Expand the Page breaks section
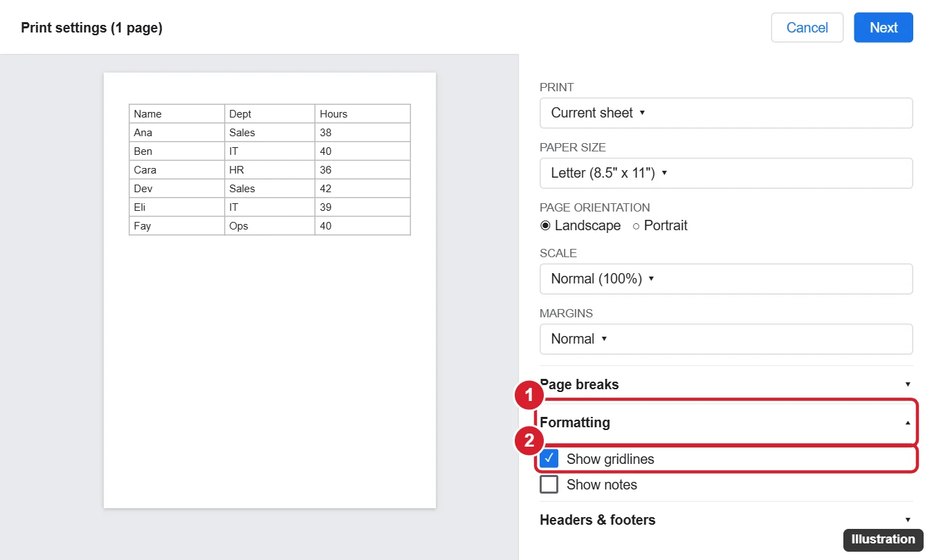This screenshot has height=560, width=934. coord(726,384)
